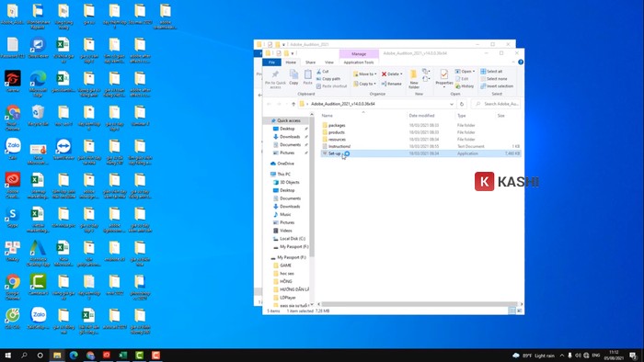Click Select none in the ribbon

click(494, 79)
